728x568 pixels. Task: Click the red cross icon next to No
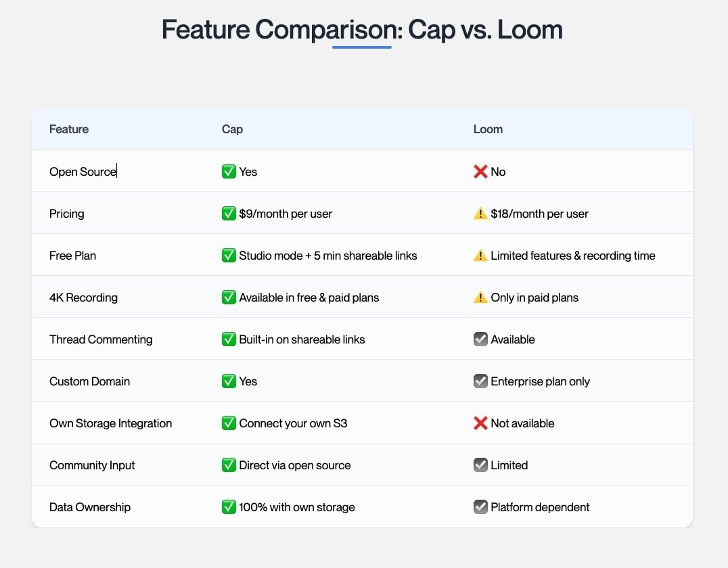(480, 171)
